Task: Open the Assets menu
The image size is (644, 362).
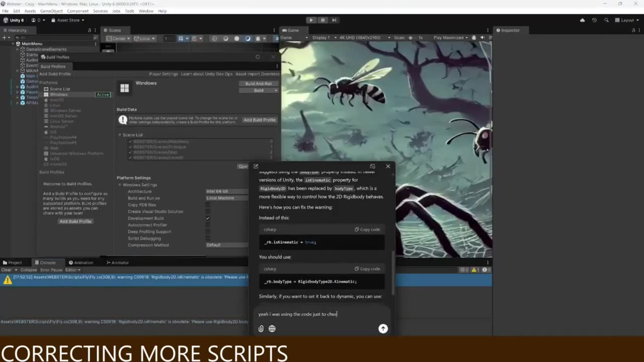Action: 30,11
